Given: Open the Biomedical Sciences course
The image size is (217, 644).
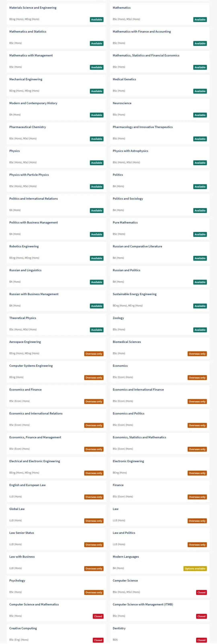Looking at the screenshot, I should [160, 348].
